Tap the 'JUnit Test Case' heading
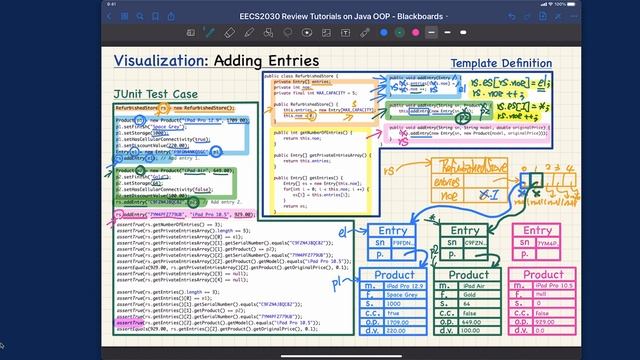 [x=156, y=94]
